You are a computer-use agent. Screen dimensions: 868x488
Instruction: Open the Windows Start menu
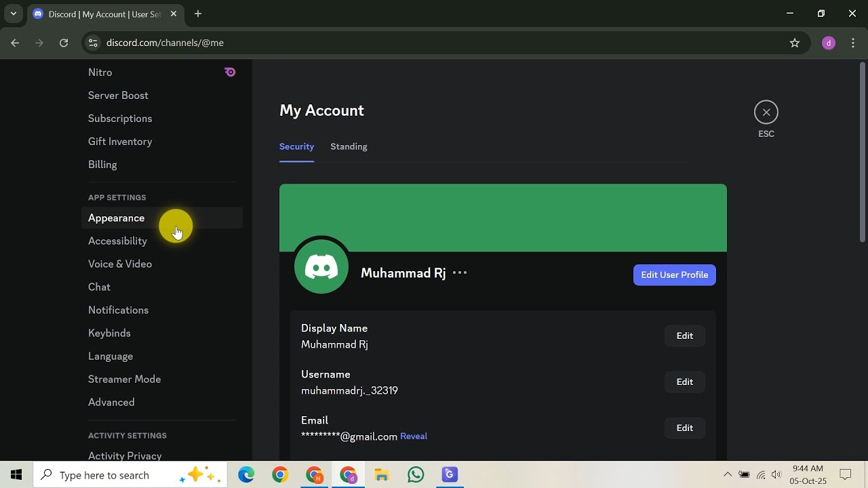coord(16,475)
